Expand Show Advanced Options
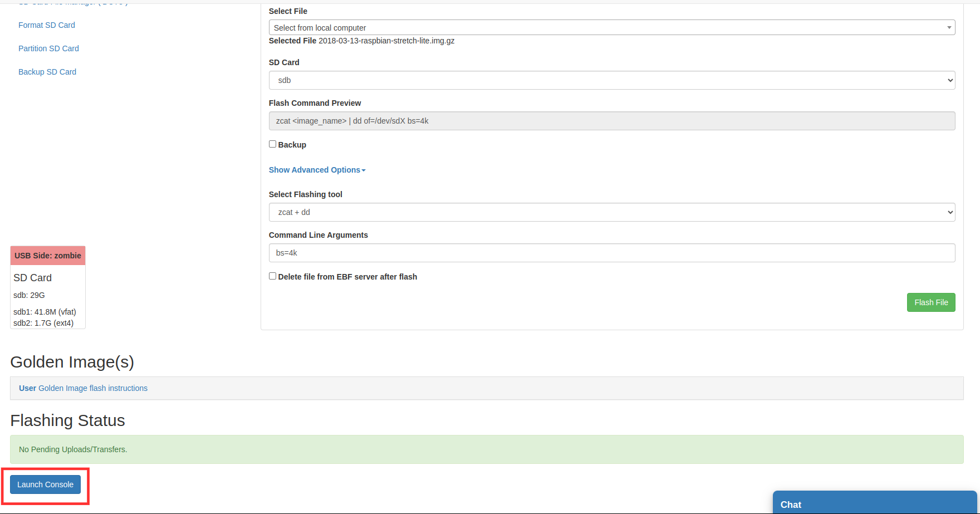The width and height of the screenshot is (980, 514). tap(317, 170)
